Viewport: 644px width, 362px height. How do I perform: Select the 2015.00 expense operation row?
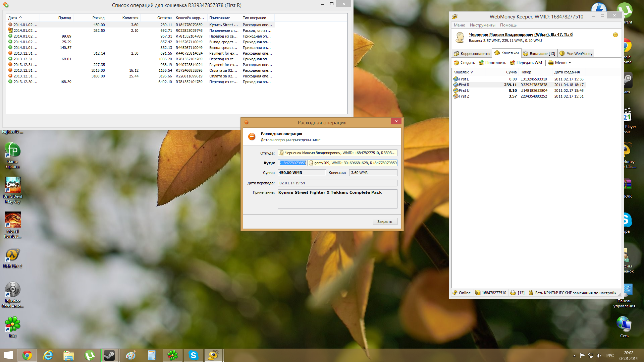click(98, 70)
